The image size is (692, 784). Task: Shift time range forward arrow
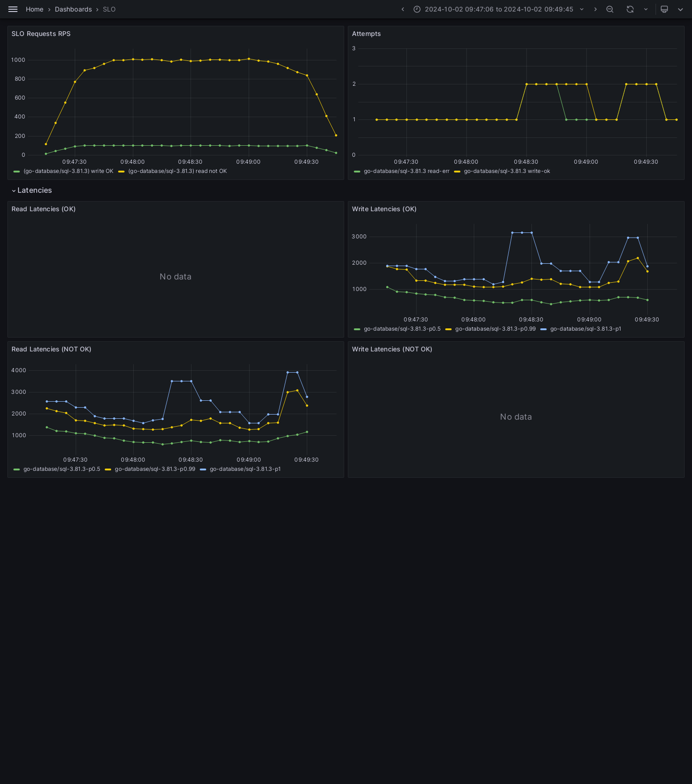pyautogui.click(x=595, y=9)
